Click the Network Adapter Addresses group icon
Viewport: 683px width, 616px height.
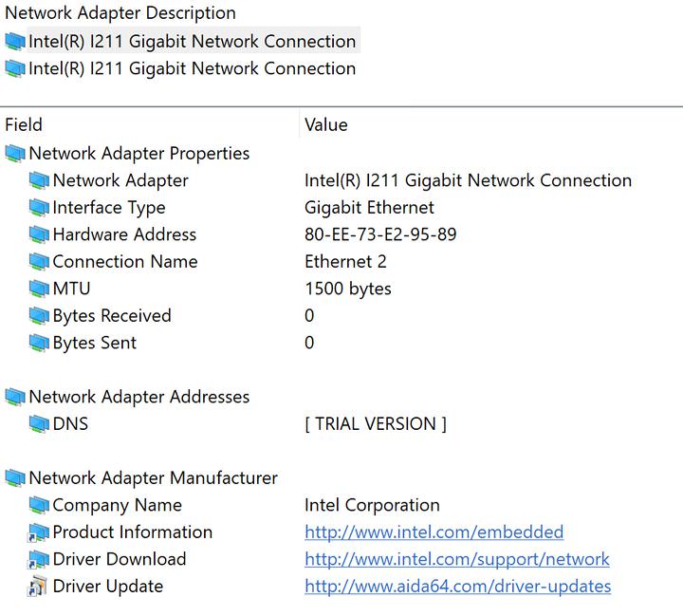15,398
